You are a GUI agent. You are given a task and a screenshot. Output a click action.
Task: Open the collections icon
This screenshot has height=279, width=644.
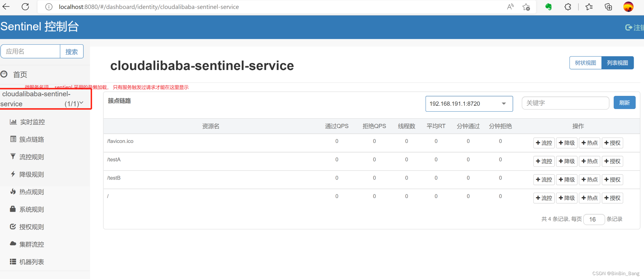click(x=608, y=7)
